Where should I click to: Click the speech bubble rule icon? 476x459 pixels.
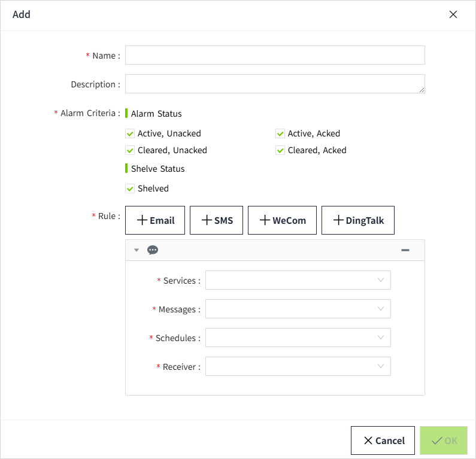[x=153, y=250]
